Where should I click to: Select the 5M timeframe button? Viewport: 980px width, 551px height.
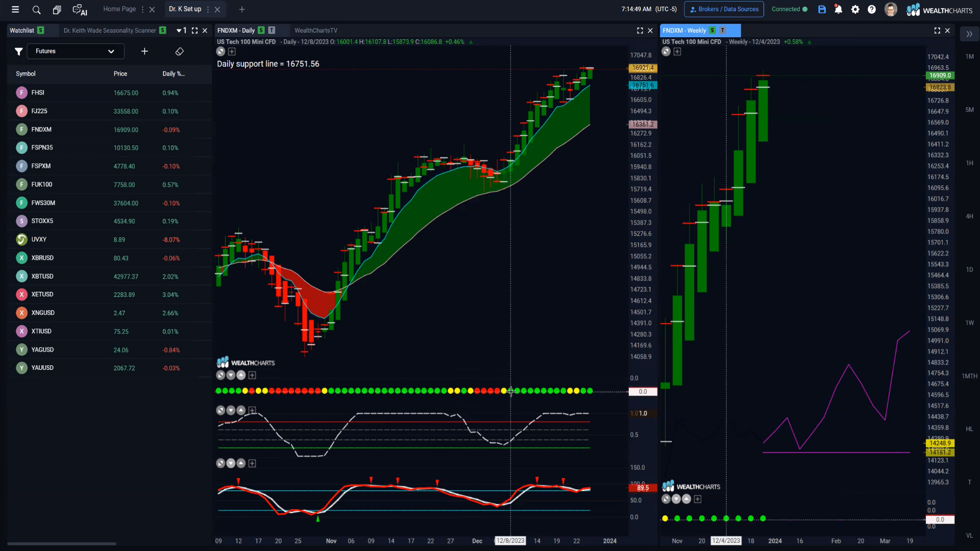(969, 110)
